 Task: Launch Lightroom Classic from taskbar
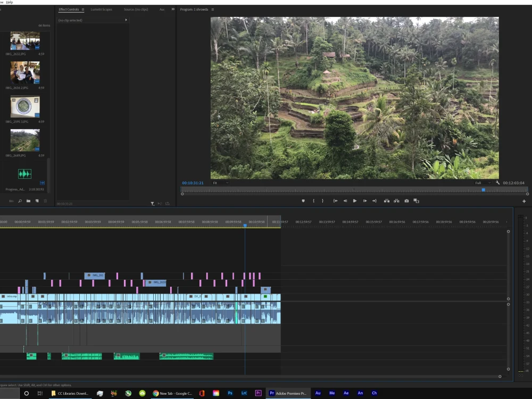244,393
